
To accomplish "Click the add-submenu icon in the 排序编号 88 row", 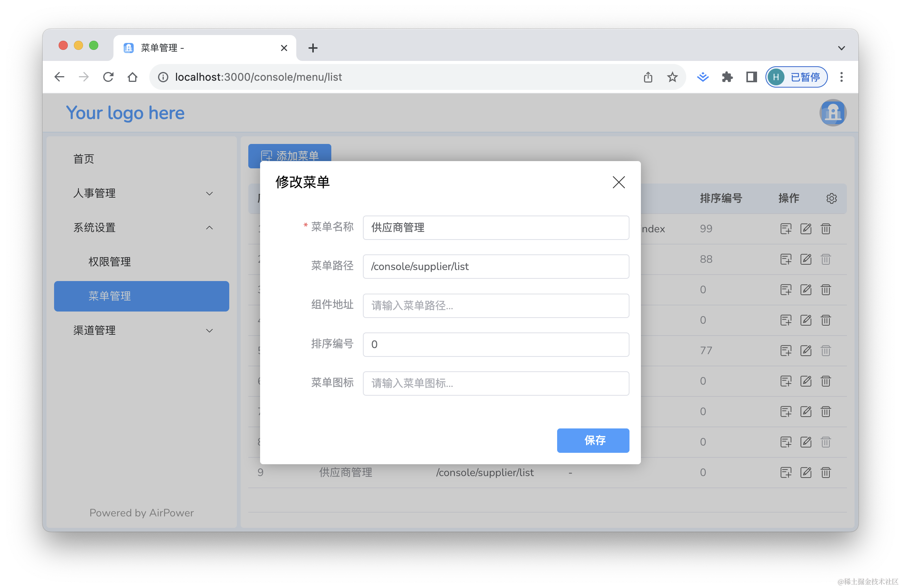I will point(786,259).
